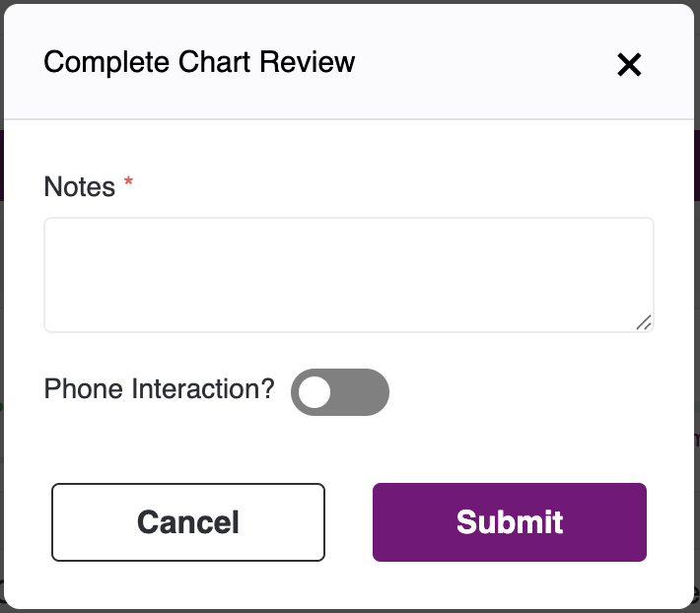Click the red required asterisk beside Notes
The image size is (700, 613).
(128, 182)
